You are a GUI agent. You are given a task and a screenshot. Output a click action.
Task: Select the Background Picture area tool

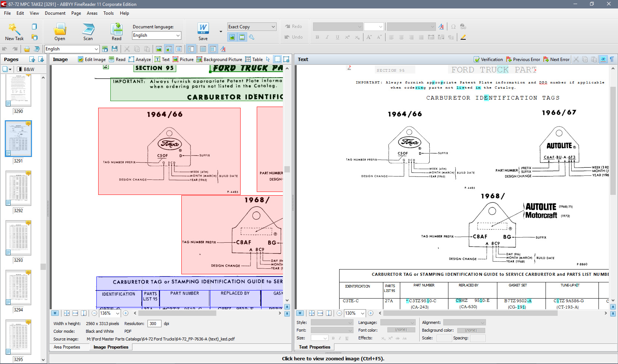point(219,59)
